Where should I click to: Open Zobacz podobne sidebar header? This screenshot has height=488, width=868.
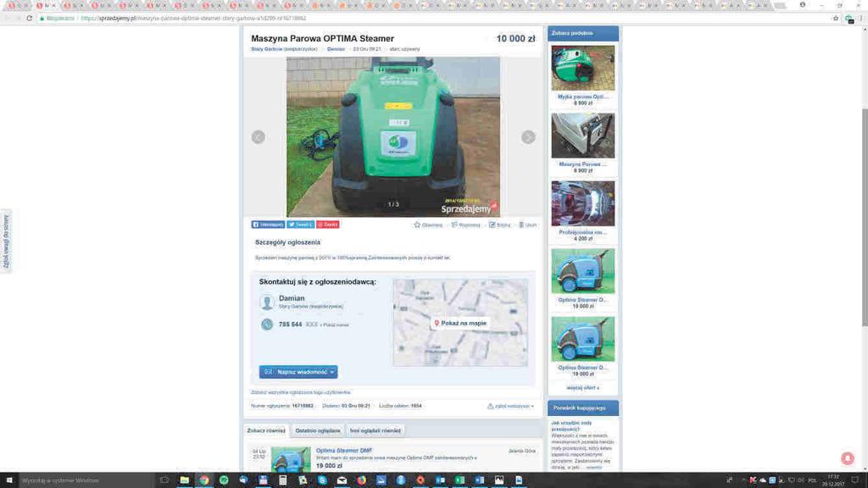click(x=583, y=33)
